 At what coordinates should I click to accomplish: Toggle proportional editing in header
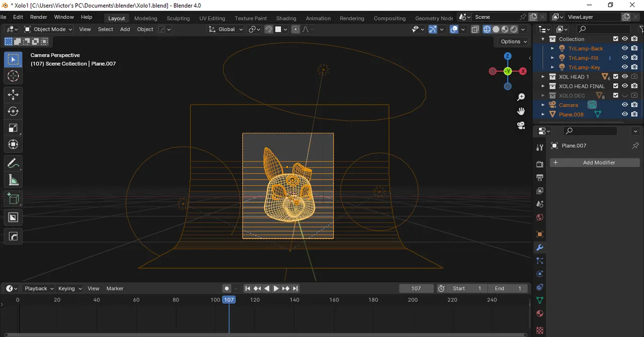[295, 29]
